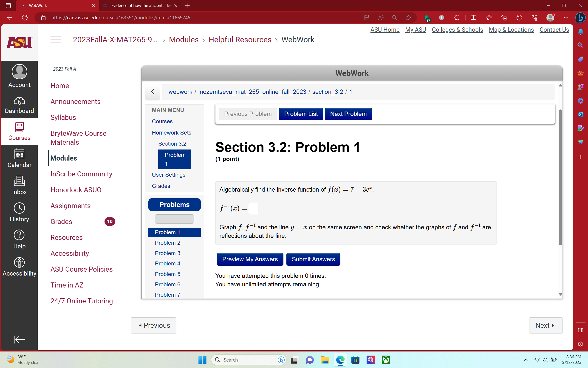Open the browser Collections icon
The height and width of the screenshot is (368, 588).
504,17
